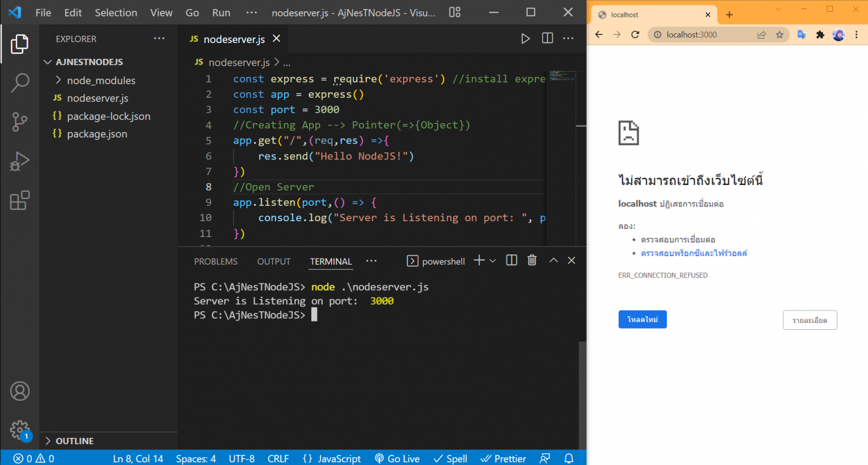Screen dimensions: 868x465
Task: Click the blue reload button on error page
Action: point(642,320)
